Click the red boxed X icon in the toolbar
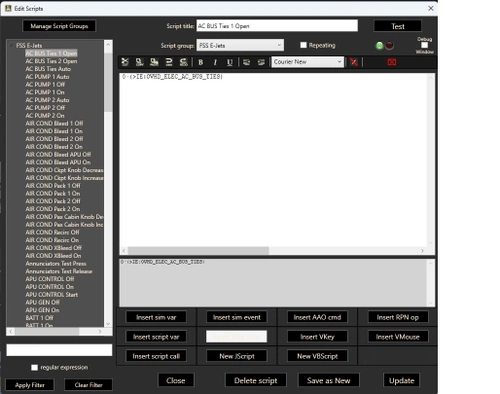The image size is (500, 394). [392, 62]
